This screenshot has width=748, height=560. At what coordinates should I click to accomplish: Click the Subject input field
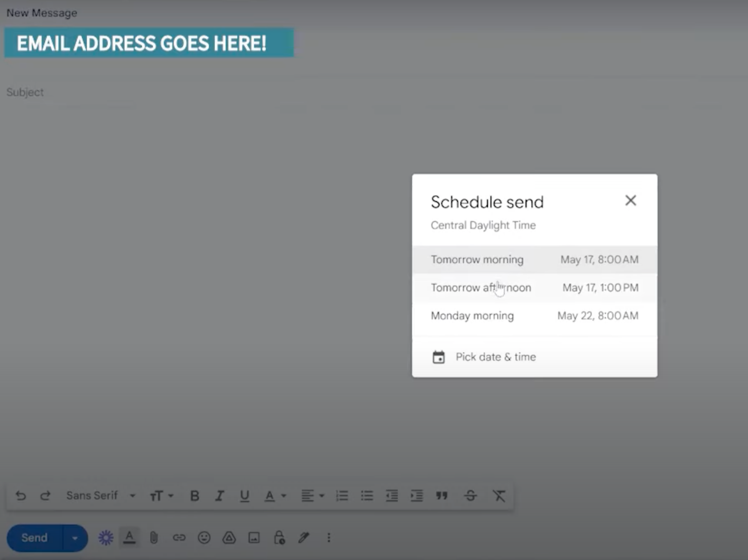(x=374, y=92)
